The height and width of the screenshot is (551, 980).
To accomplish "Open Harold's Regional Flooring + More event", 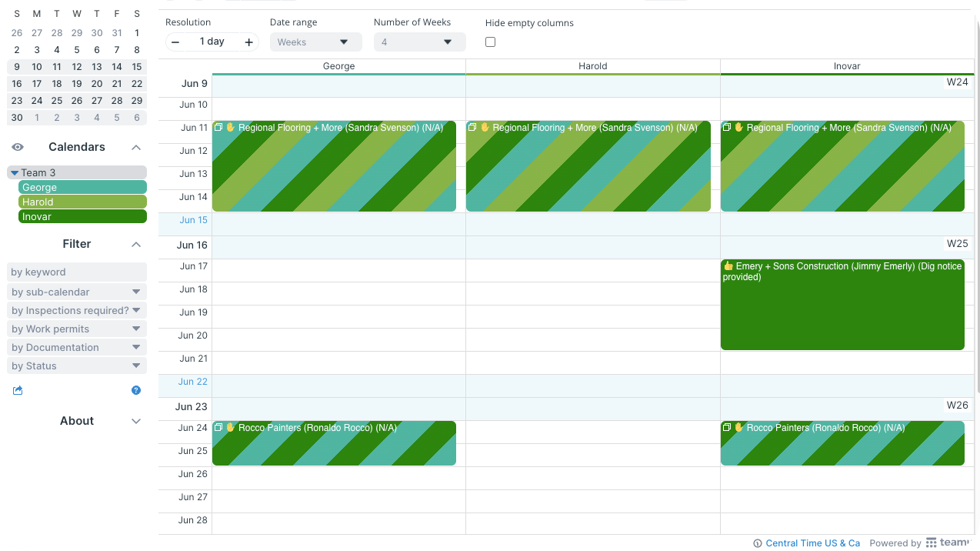I will coord(588,166).
